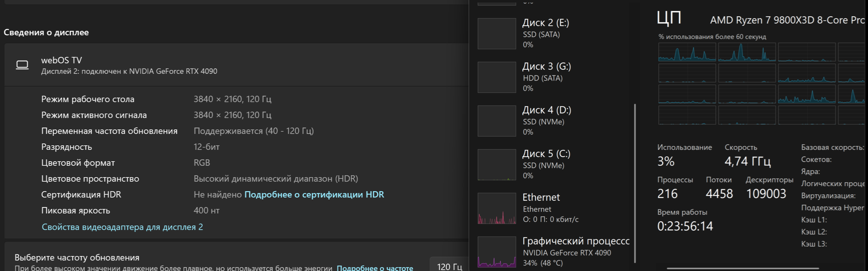Click the "Режим рабочего стола" label

tap(87, 99)
